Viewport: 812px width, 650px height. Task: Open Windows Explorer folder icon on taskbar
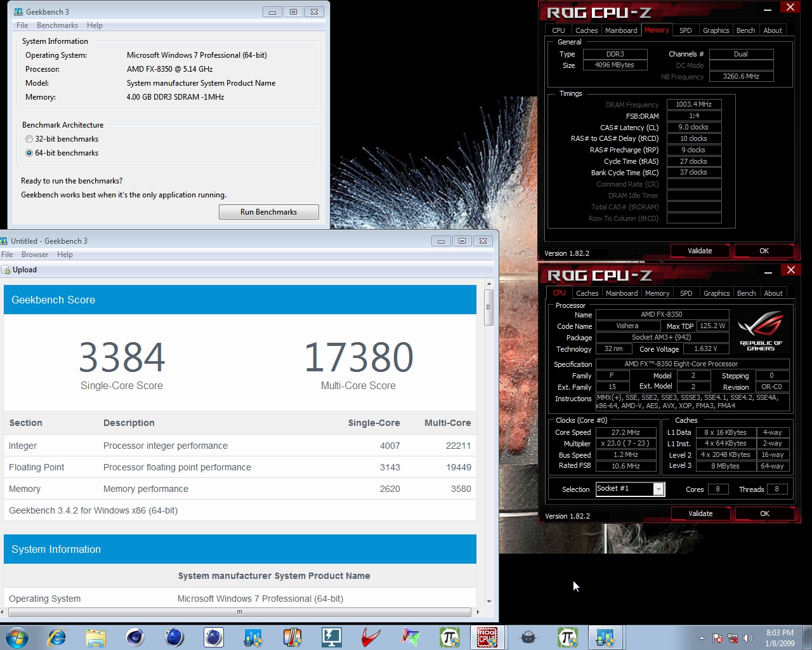(96, 637)
